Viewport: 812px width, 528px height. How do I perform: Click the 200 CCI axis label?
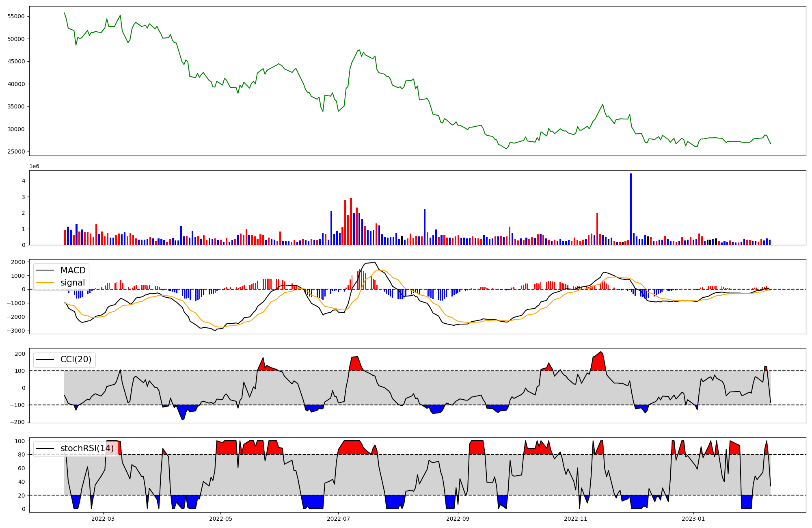(20, 354)
